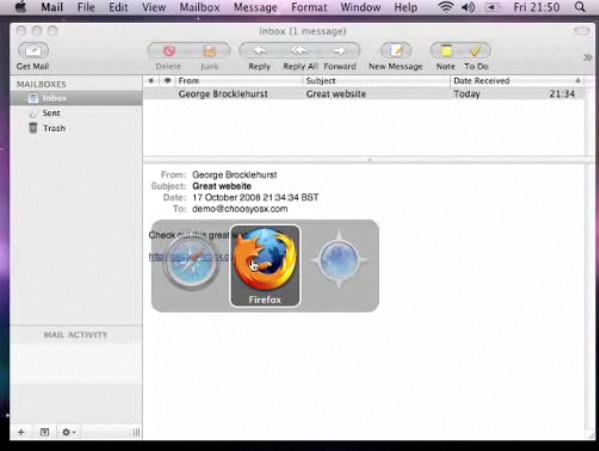Click the toolbar toggle pill button
599x451 pixels.
[582, 31]
